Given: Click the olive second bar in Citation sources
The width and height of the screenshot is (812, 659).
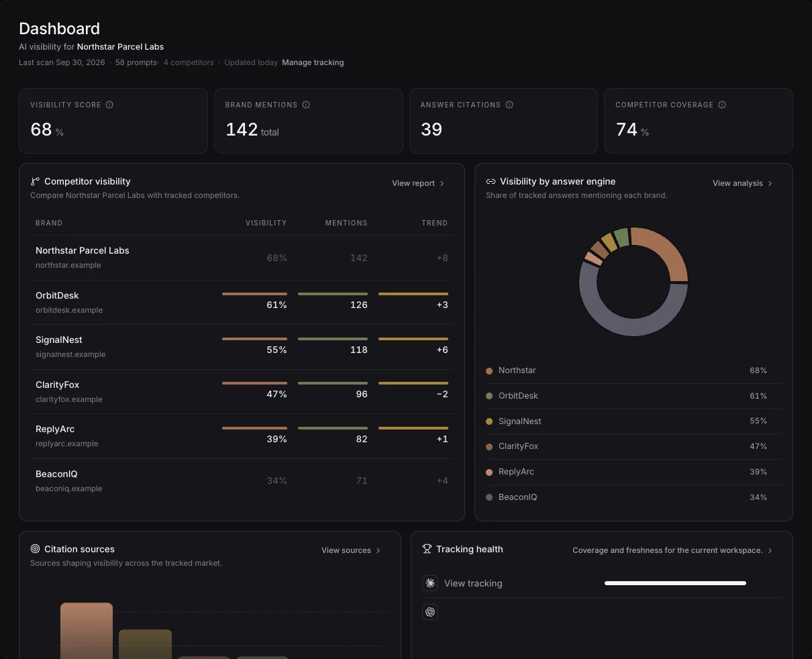Looking at the screenshot, I should click(x=145, y=644).
